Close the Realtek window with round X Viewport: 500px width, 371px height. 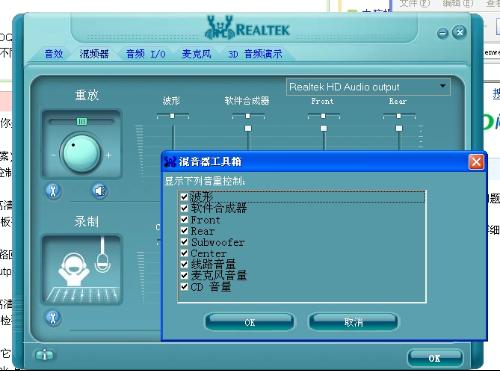[x=459, y=32]
